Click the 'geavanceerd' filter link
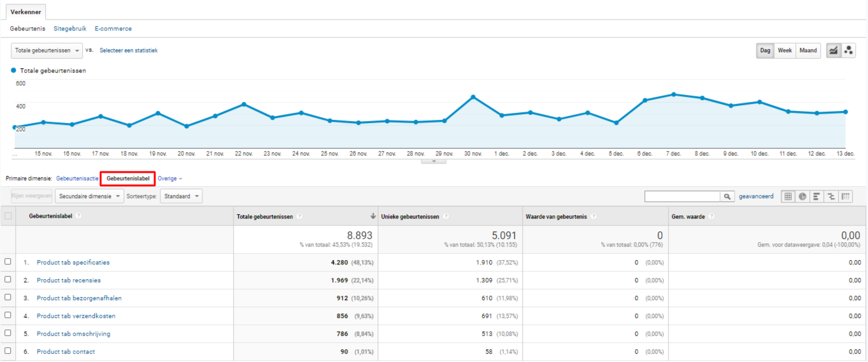The height and width of the screenshot is (362, 868). [x=756, y=196]
